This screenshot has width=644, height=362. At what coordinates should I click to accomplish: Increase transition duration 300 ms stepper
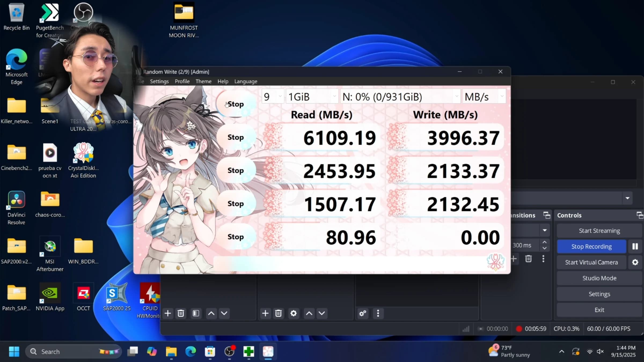(x=544, y=242)
